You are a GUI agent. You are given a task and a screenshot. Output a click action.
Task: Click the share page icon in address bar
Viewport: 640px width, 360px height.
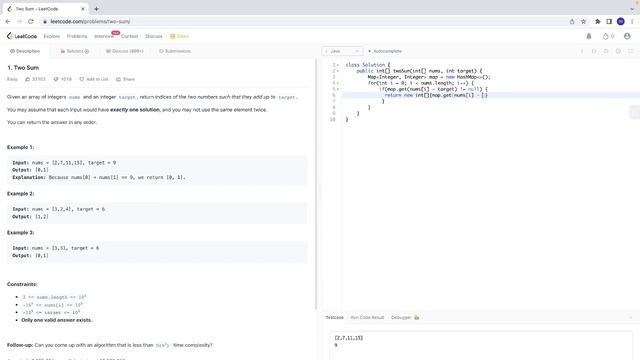click(572, 22)
